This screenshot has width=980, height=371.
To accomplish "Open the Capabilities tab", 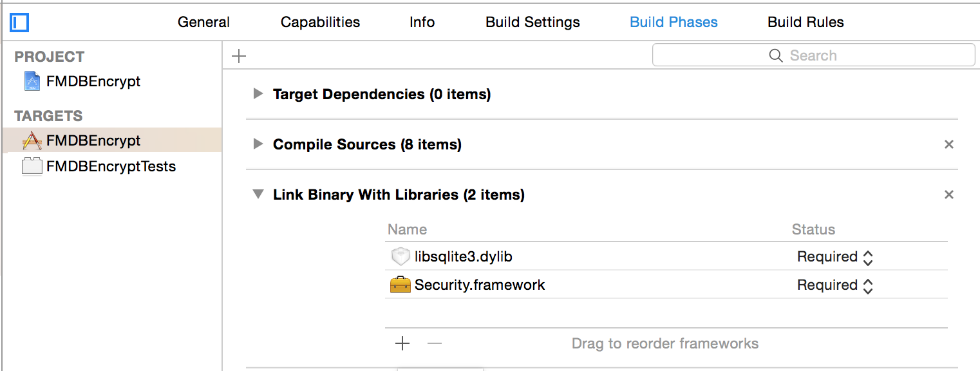I will pyautogui.click(x=320, y=23).
